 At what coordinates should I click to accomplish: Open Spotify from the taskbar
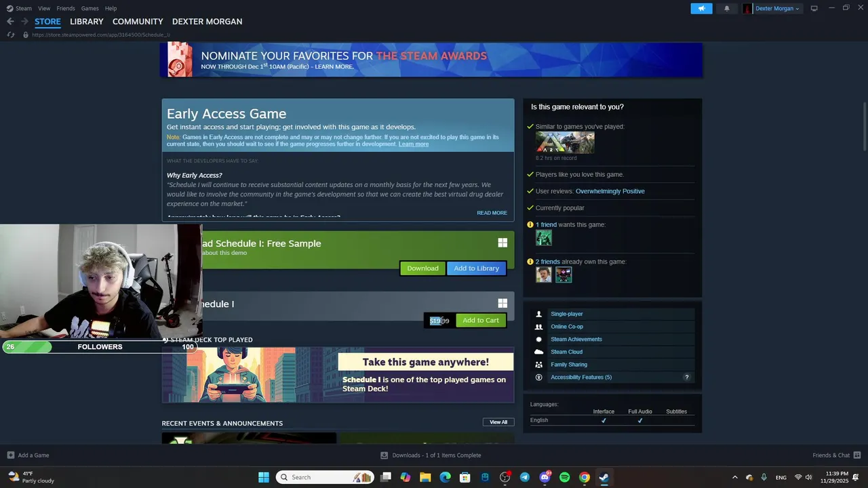click(x=565, y=477)
